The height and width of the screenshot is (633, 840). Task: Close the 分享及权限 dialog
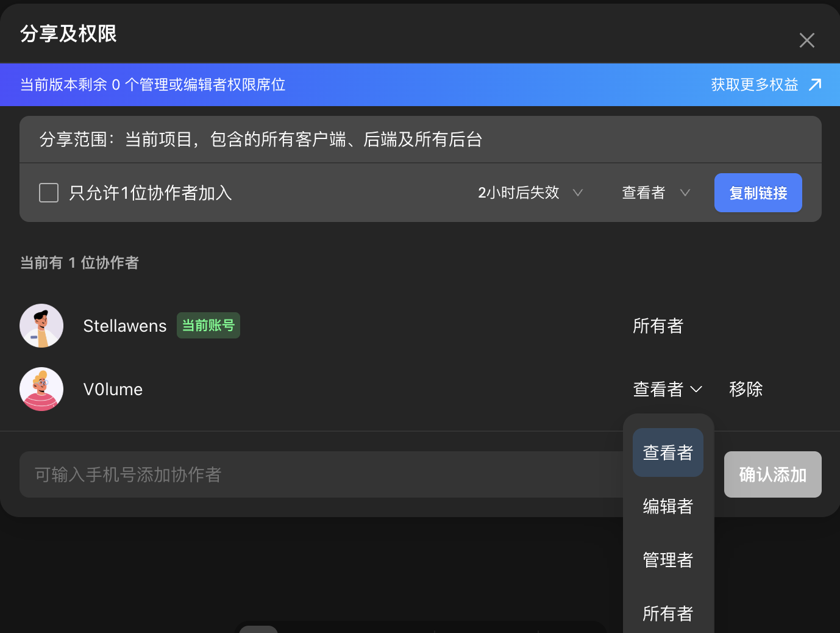coord(806,40)
